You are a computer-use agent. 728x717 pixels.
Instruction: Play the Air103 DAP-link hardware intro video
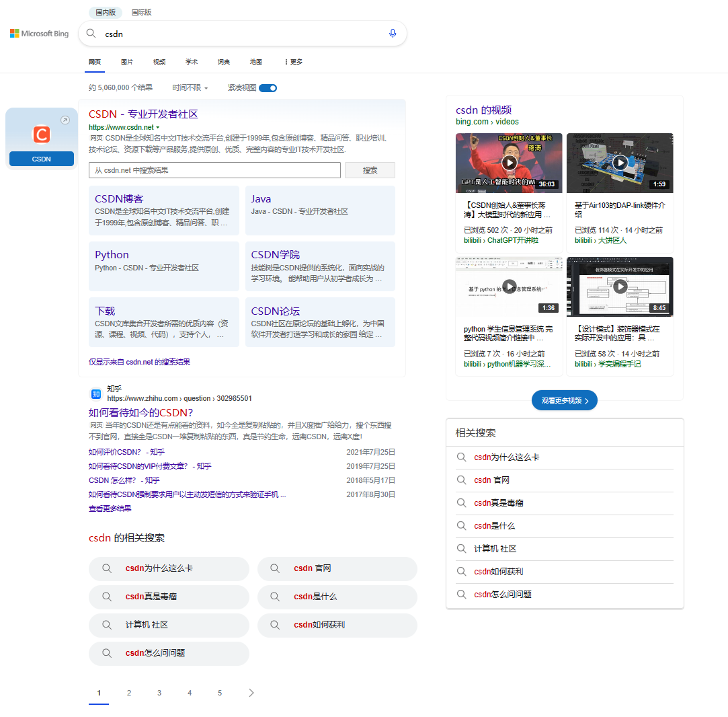619,162
